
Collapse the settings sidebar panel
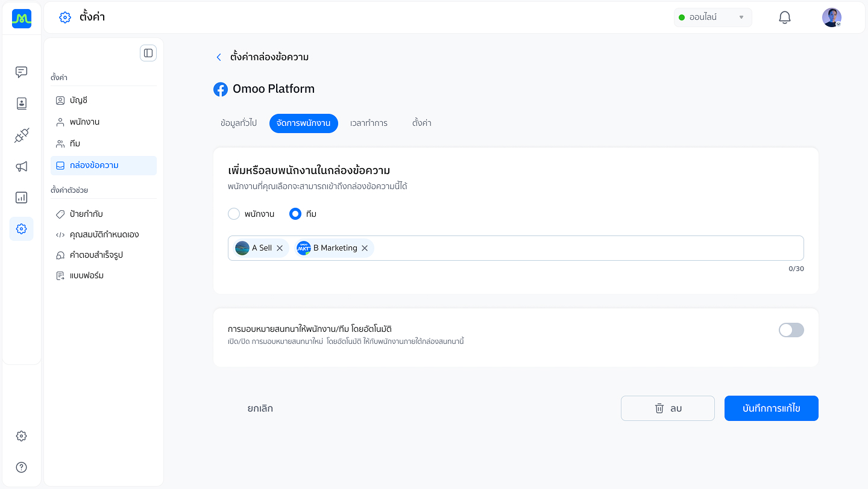click(148, 53)
